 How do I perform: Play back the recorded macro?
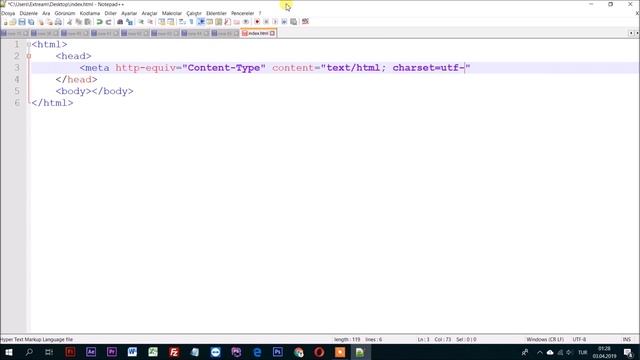275,22
